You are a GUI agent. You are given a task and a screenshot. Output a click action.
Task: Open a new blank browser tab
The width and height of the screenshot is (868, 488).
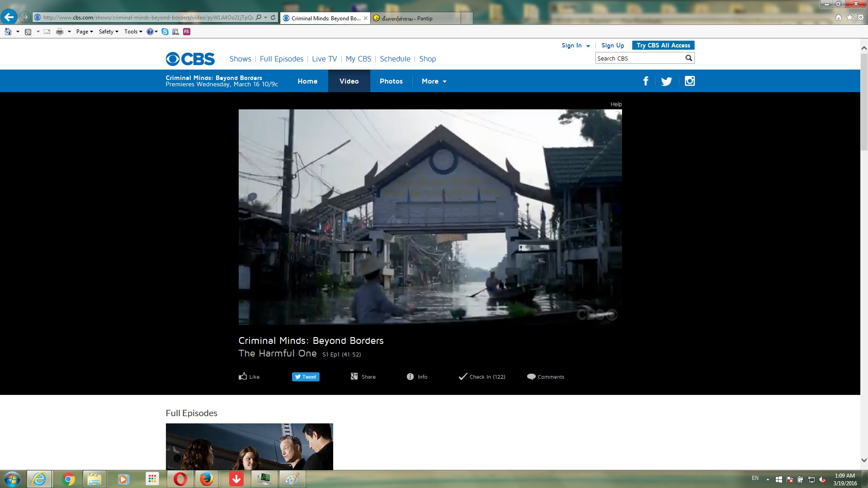point(467,18)
